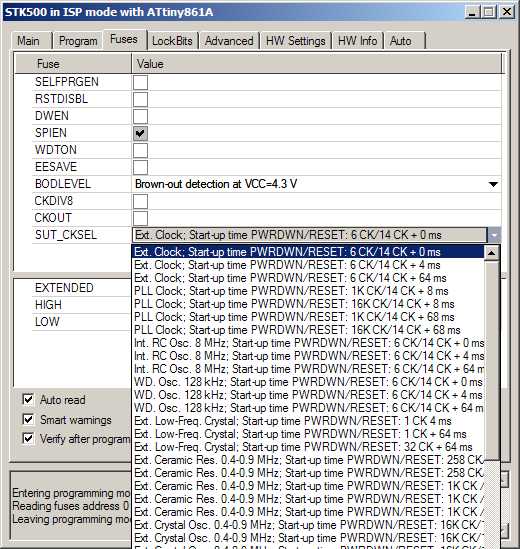Open the Advanced tab
Screen dimensions: 520x549
point(229,41)
